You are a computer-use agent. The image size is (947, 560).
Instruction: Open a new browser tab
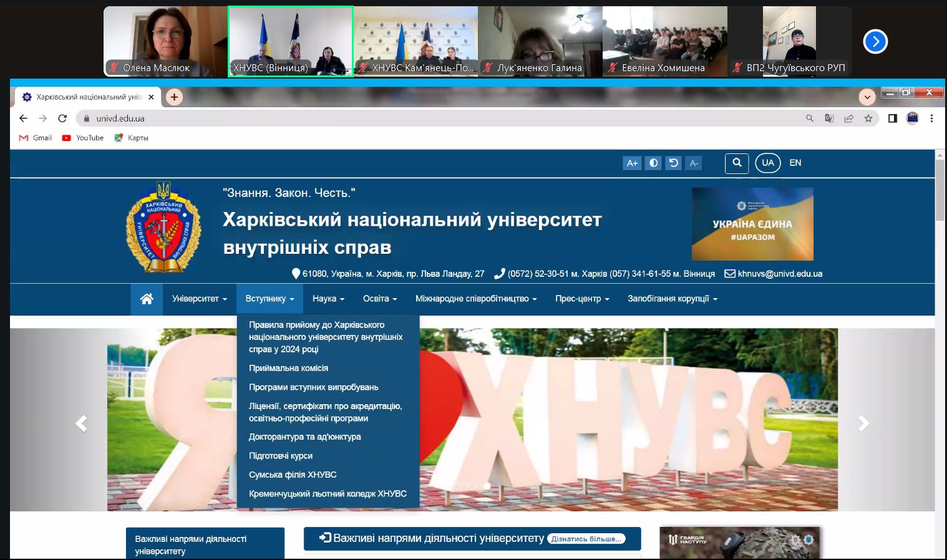[x=174, y=97]
